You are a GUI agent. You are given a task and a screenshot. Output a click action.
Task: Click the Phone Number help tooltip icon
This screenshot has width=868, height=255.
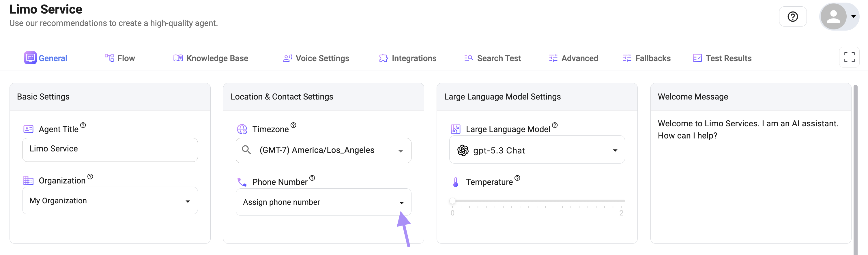[x=312, y=178]
